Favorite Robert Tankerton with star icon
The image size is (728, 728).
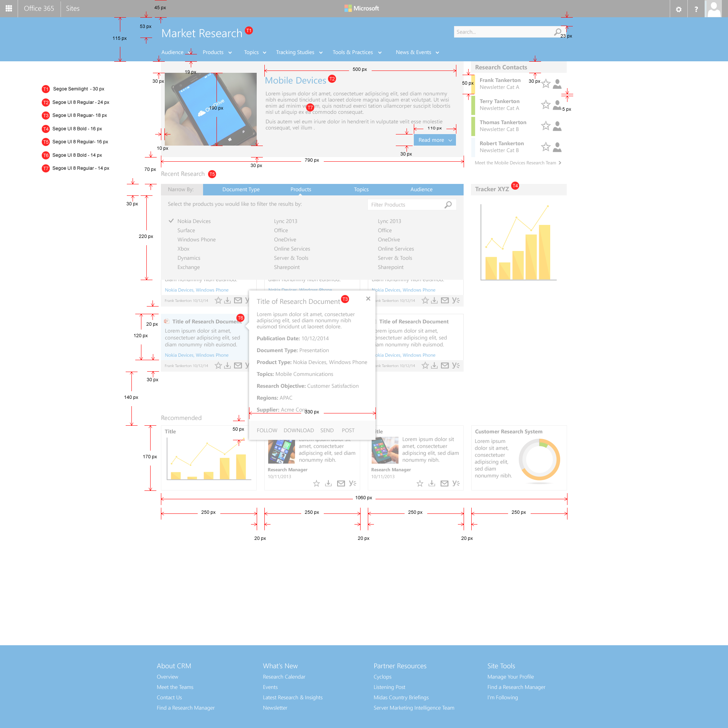[x=546, y=147]
